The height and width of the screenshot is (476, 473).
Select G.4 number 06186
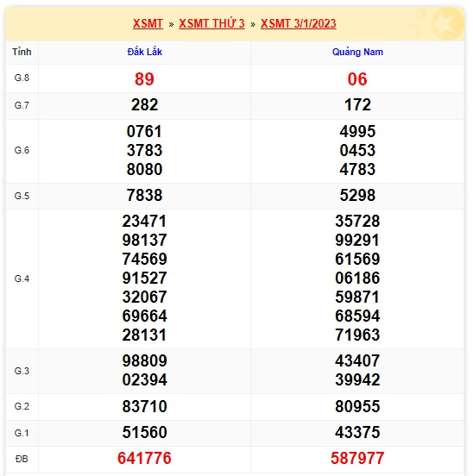tap(357, 278)
